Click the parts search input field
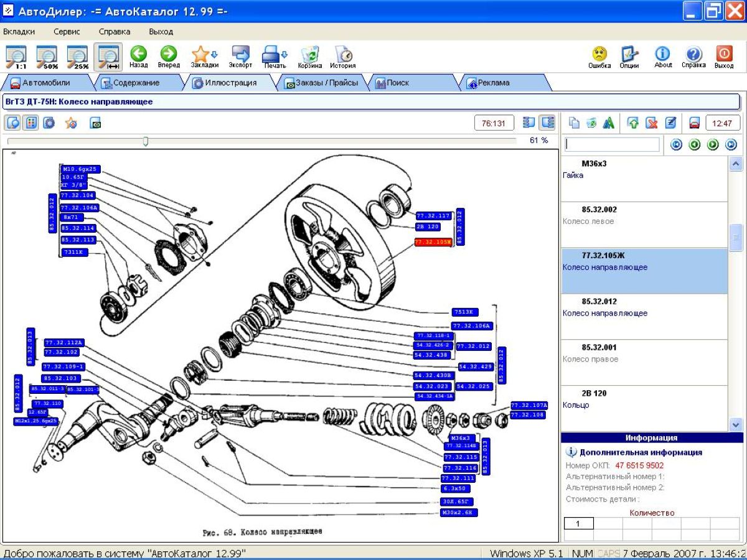 coord(612,145)
